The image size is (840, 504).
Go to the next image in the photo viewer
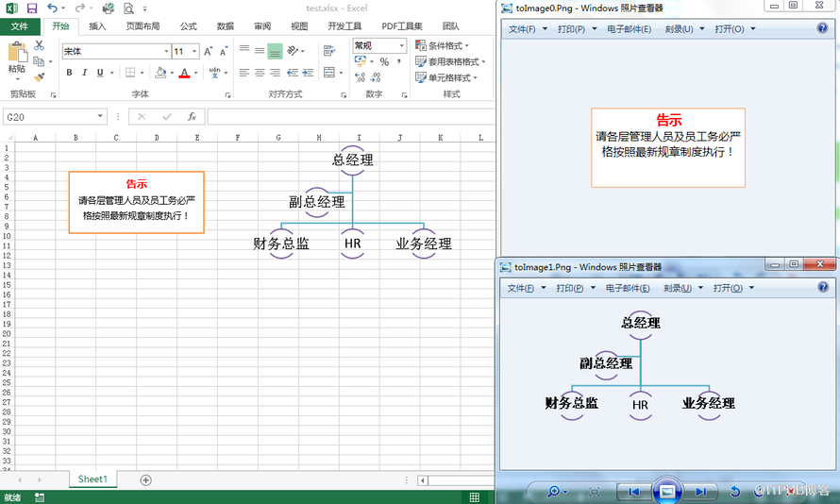pyautogui.click(x=700, y=492)
